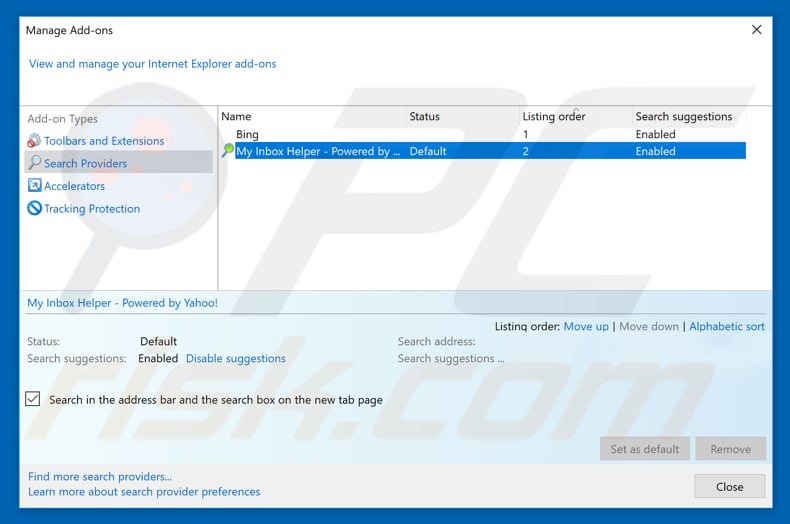Sort by the Status column header
Screen dimensions: 790x524
pyautogui.click(x=463, y=116)
